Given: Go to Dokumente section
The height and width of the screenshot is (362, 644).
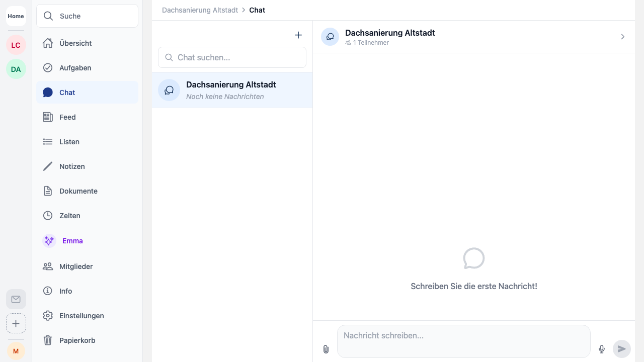Looking at the screenshot, I should click(78, 191).
